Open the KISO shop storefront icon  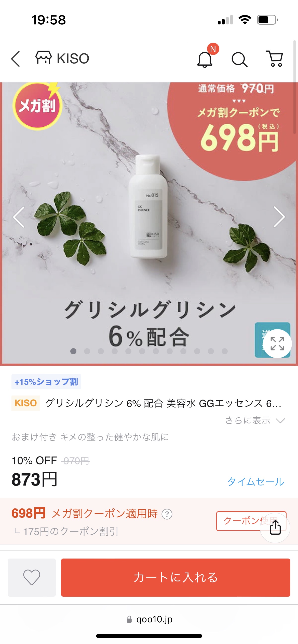click(x=43, y=57)
